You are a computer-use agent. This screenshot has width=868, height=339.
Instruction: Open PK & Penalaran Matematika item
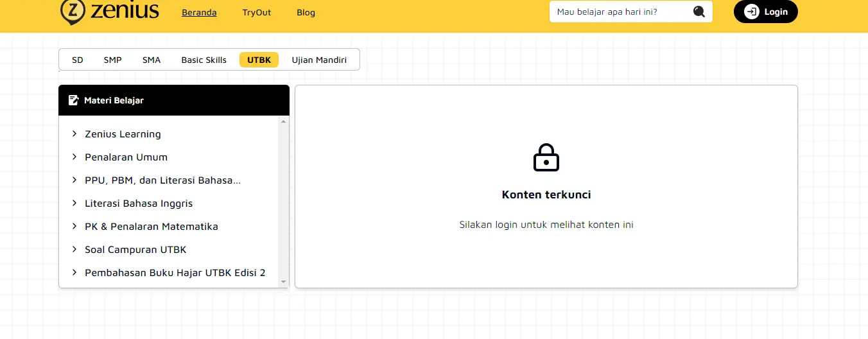(152, 227)
